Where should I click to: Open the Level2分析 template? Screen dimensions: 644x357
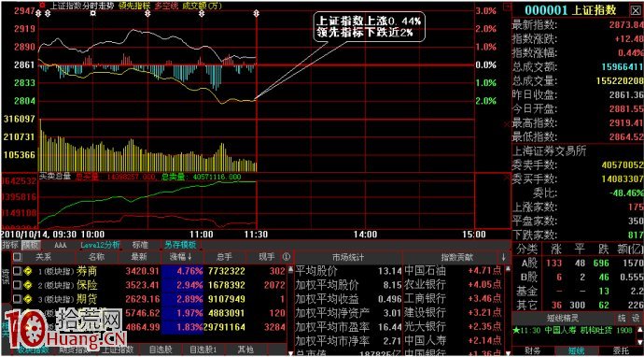pyautogui.click(x=100, y=245)
